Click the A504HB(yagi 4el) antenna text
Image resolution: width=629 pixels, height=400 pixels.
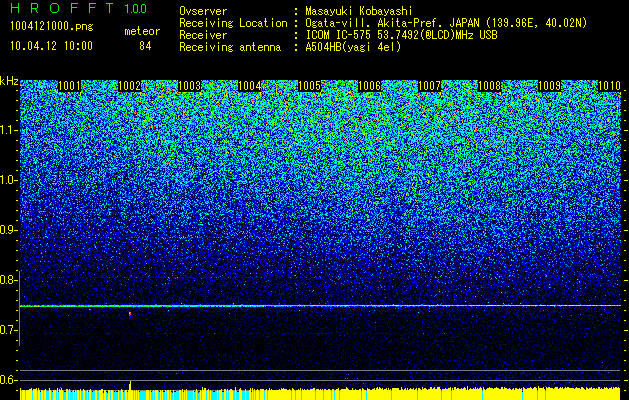click(x=353, y=47)
